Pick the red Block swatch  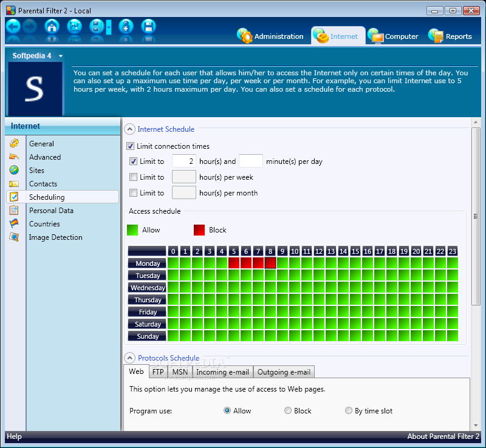pos(199,230)
